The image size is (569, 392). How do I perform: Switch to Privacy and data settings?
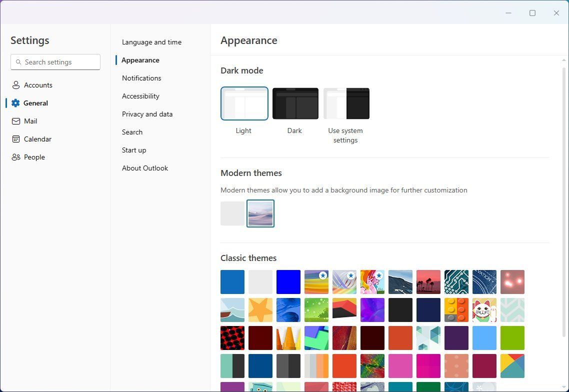point(147,114)
